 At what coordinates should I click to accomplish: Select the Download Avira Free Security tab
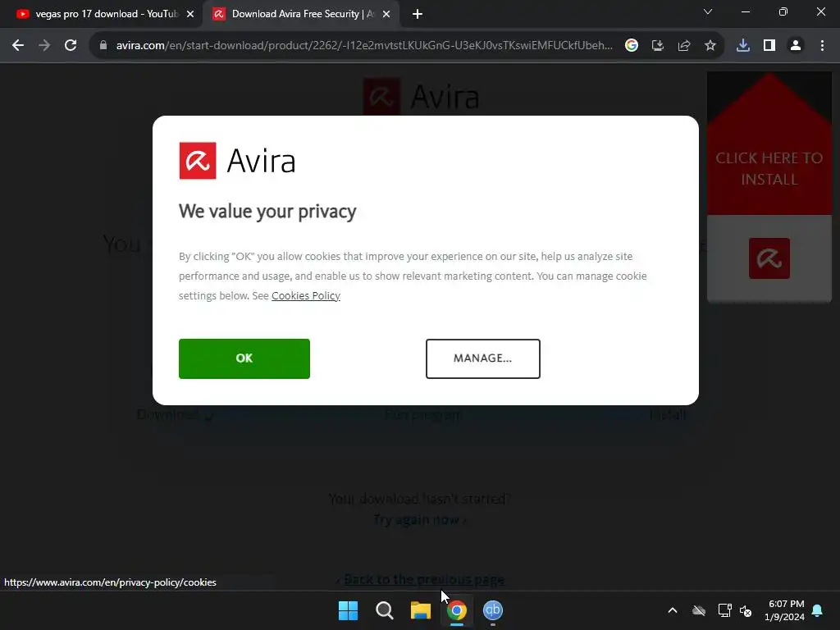coord(300,14)
